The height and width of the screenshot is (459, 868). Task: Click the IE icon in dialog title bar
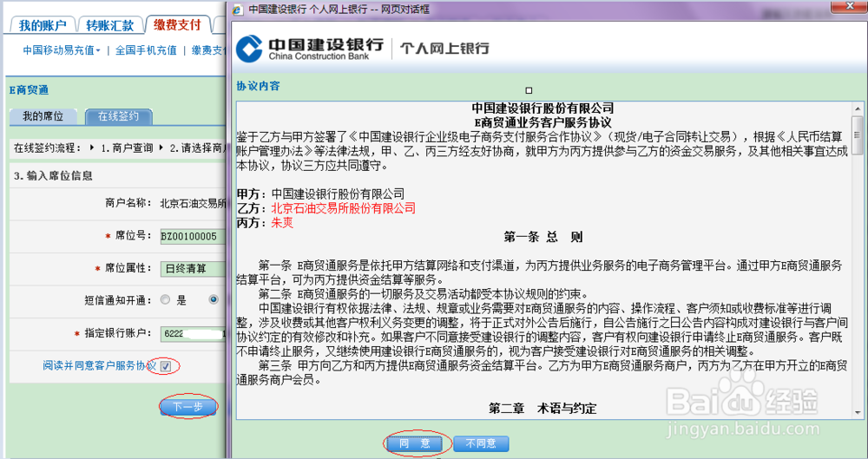pyautogui.click(x=238, y=10)
